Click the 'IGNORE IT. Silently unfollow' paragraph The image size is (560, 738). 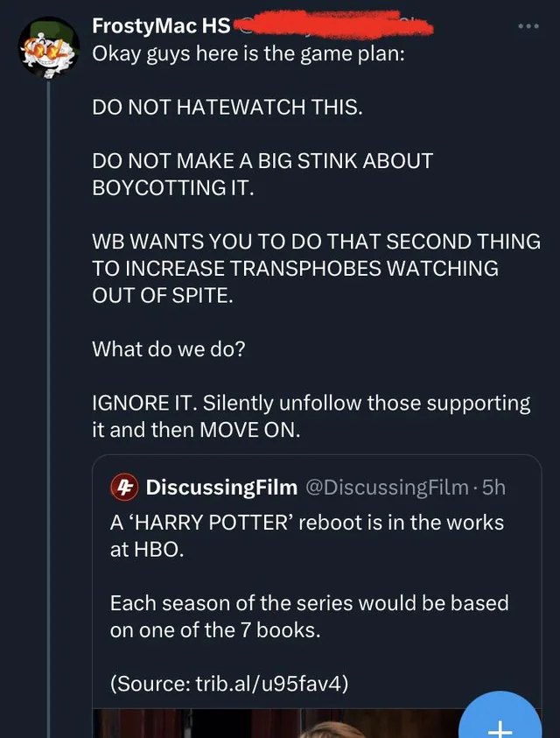click(311, 417)
